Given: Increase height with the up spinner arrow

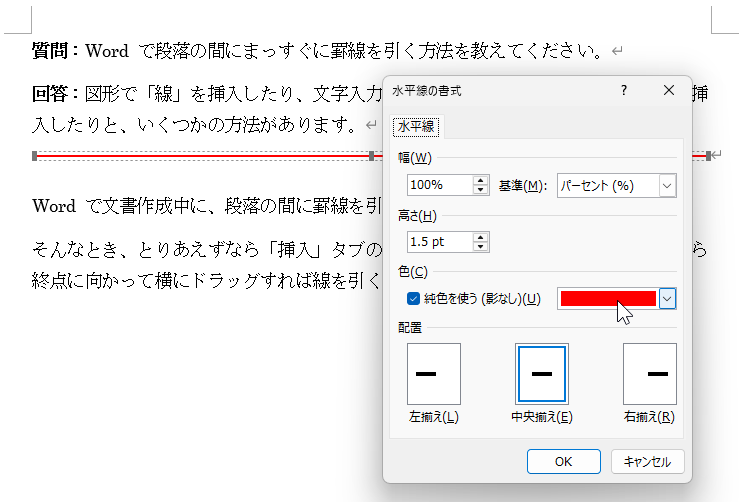Looking at the screenshot, I should pos(481,237).
